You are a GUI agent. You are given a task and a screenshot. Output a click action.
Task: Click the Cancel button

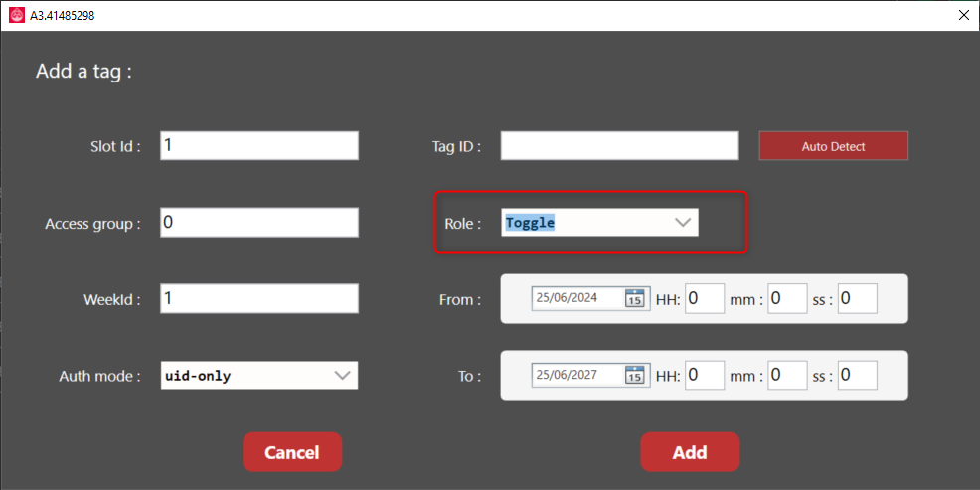292,452
